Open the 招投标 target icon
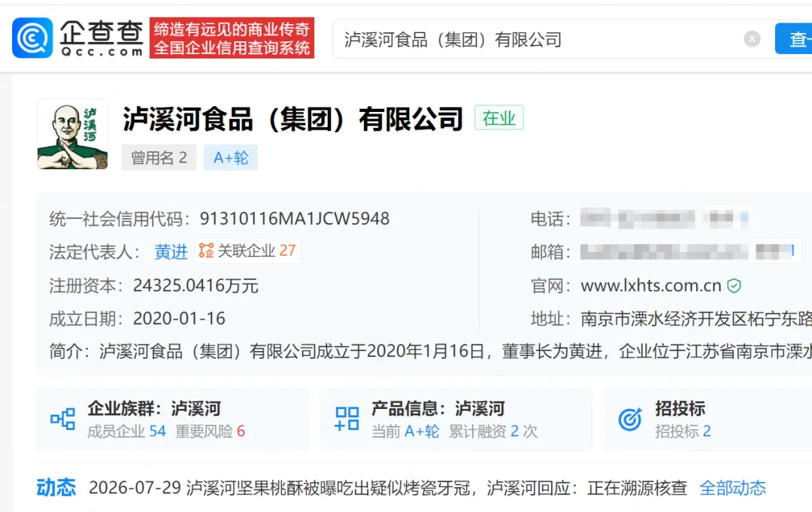The image size is (812, 512). point(630,419)
